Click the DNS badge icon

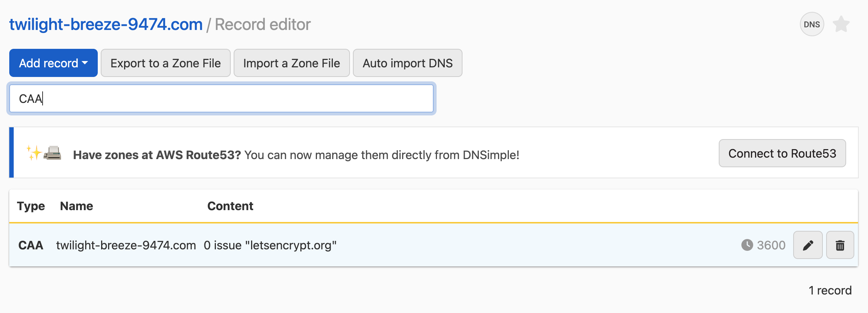point(812,24)
